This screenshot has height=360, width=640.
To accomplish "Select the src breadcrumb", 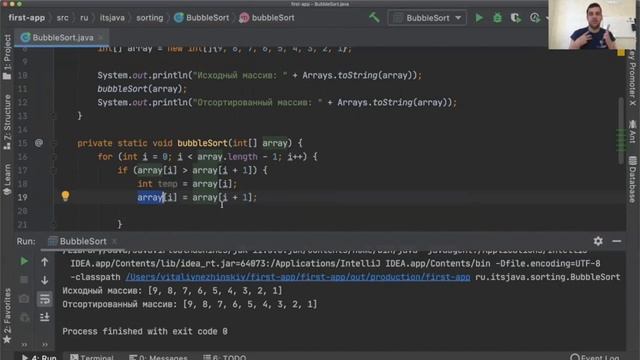I will tap(62, 18).
